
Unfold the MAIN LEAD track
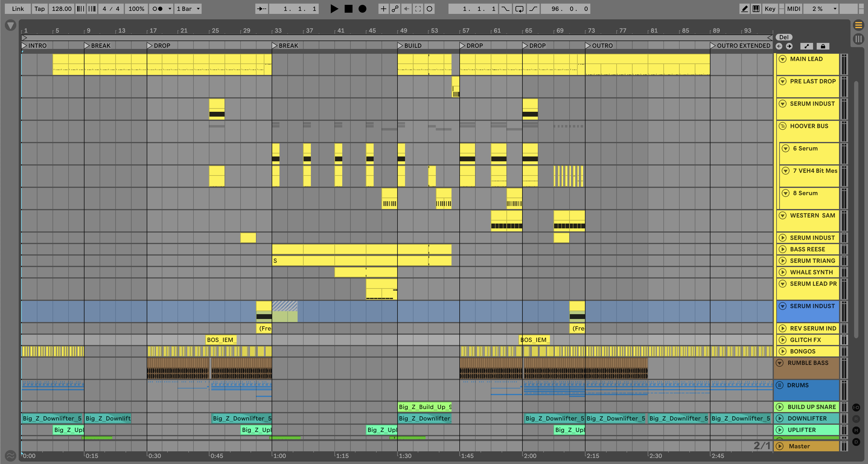coord(783,59)
